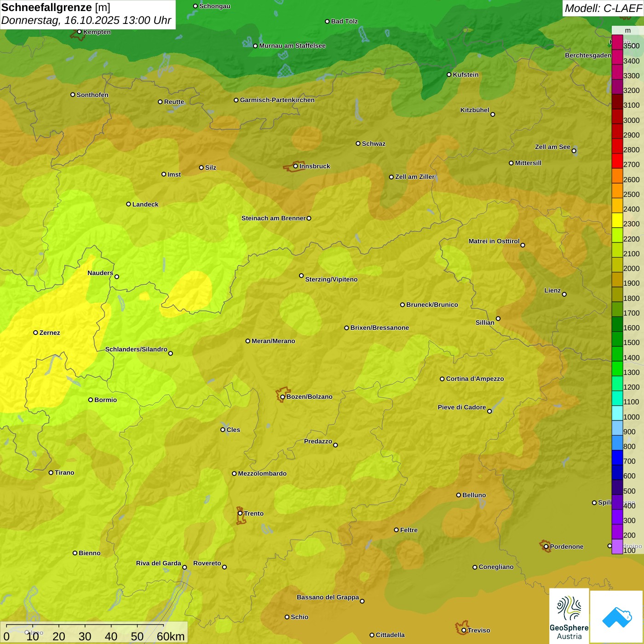
Task: Click the Schneefallgrenze [m] title
Action: coord(56,7)
